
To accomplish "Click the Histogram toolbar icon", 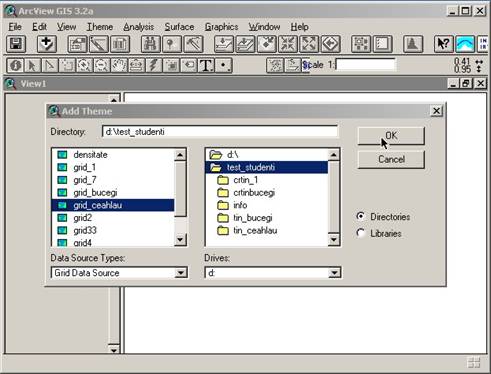I will click(x=413, y=44).
